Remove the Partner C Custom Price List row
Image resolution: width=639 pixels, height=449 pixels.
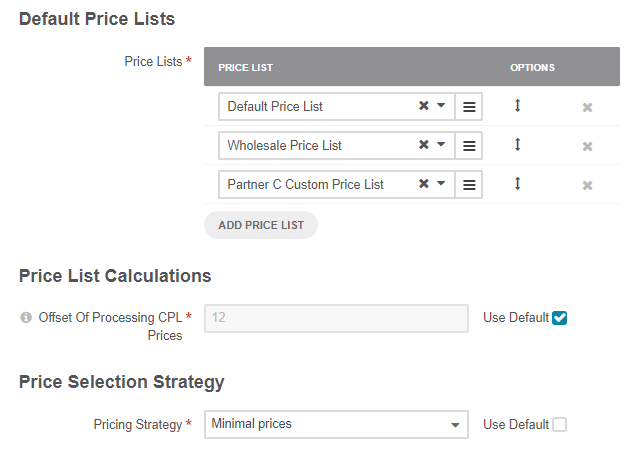tap(588, 185)
